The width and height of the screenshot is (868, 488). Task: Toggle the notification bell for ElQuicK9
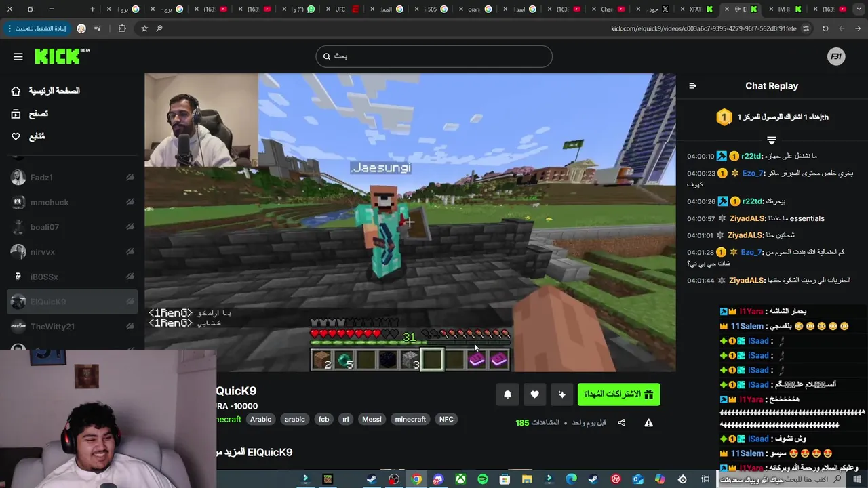(507, 394)
